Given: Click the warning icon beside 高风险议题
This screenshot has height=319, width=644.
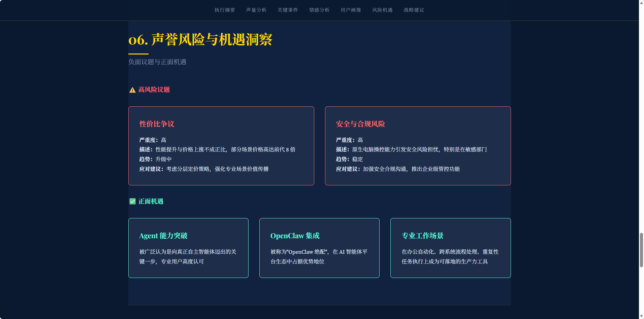Looking at the screenshot, I should [x=132, y=90].
